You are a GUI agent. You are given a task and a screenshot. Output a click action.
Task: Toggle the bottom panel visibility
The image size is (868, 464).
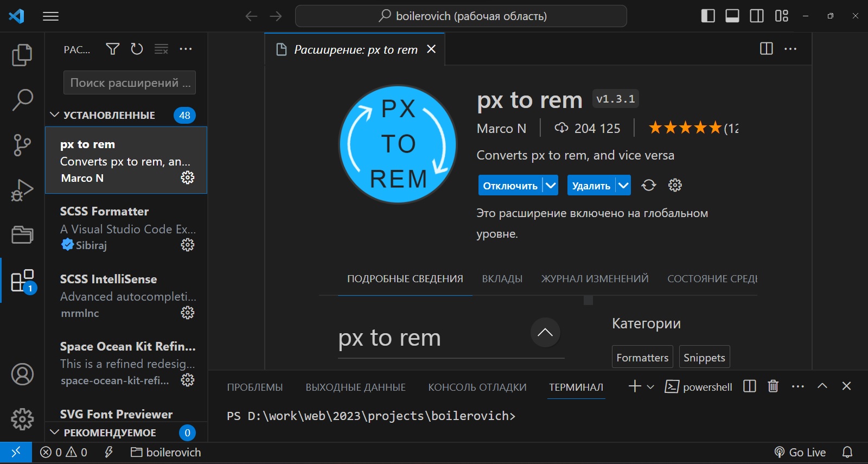click(x=732, y=16)
